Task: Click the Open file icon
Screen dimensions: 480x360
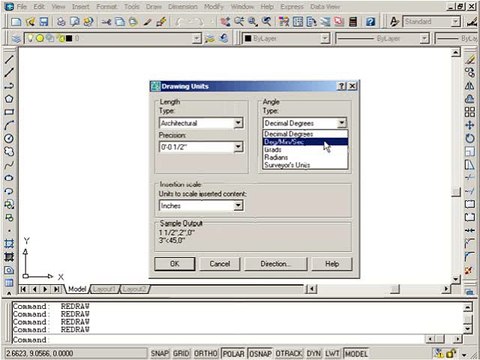Action: point(30,22)
